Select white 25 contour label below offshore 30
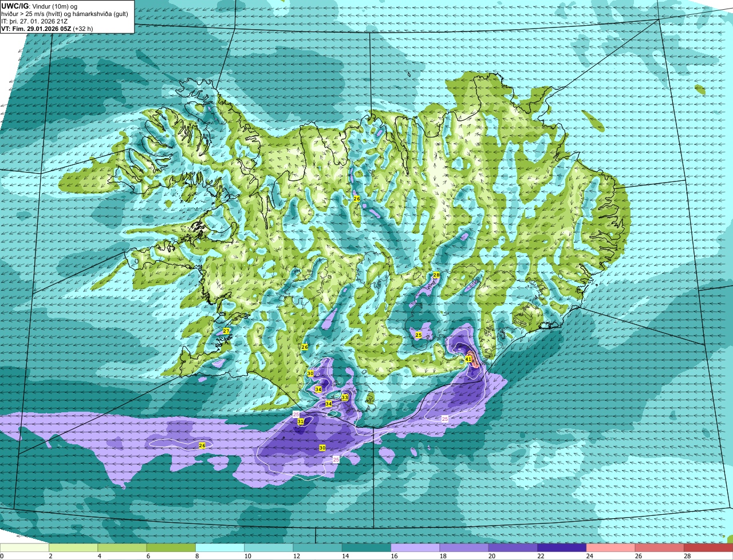Screen dimensions: 733x560 coord(336,459)
